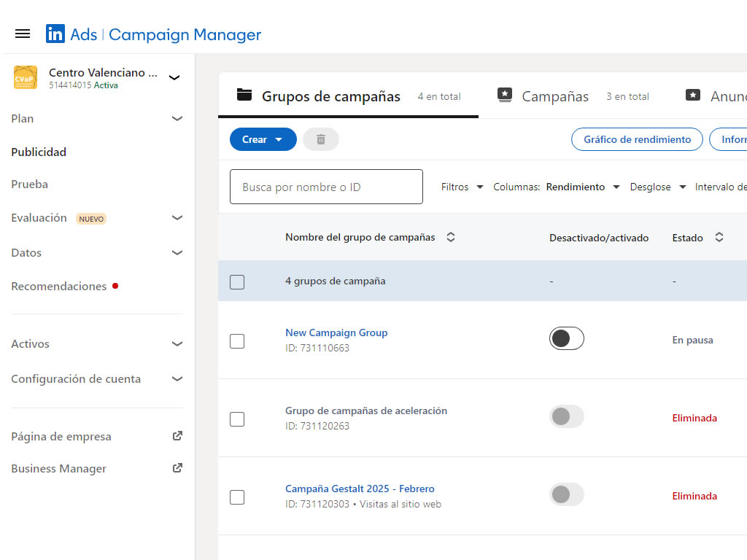
Task: Click the Centro Valenciano account logo
Action: (26, 77)
